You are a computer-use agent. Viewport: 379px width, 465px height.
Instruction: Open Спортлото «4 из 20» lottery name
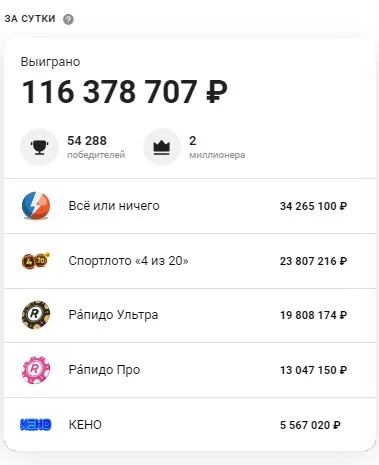click(128, 261)
